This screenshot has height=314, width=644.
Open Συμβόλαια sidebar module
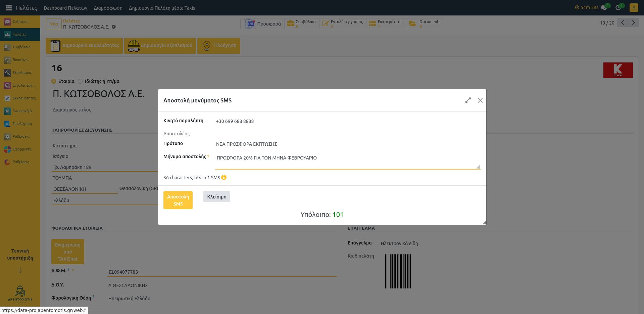(20, 47)
